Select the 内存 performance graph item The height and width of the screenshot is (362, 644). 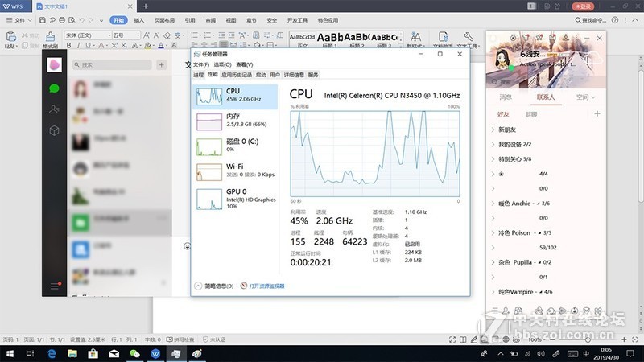(233, 121)
